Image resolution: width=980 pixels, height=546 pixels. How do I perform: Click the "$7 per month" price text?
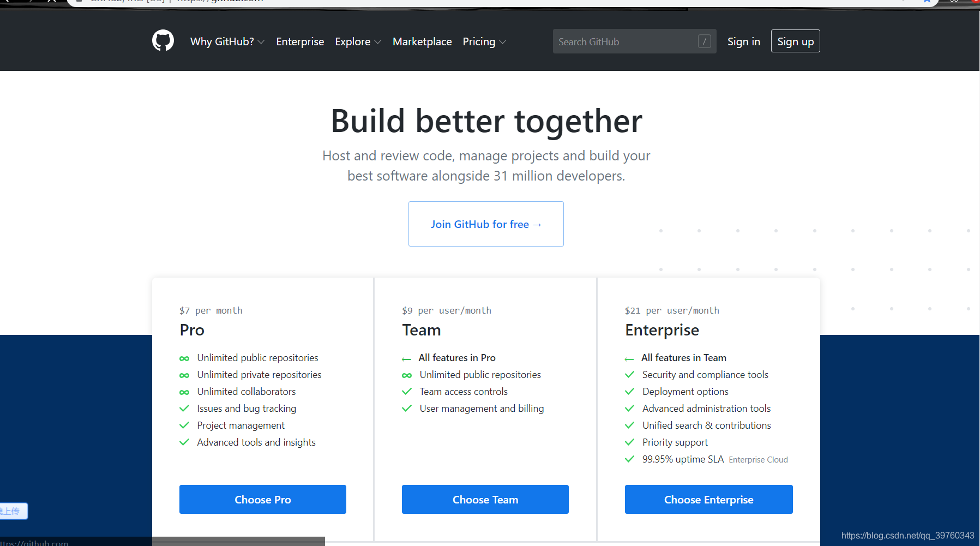point(211,310)
